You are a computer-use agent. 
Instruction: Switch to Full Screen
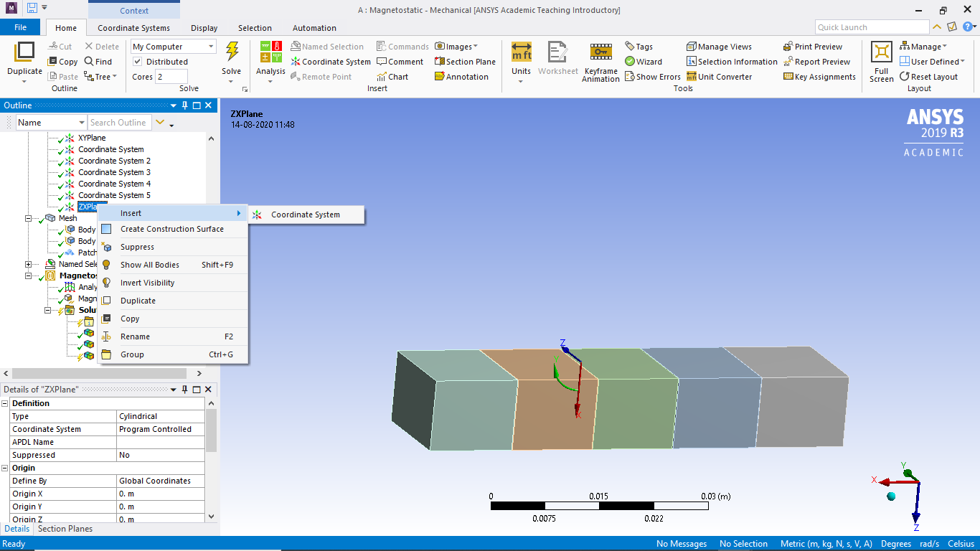coord(881,62)
